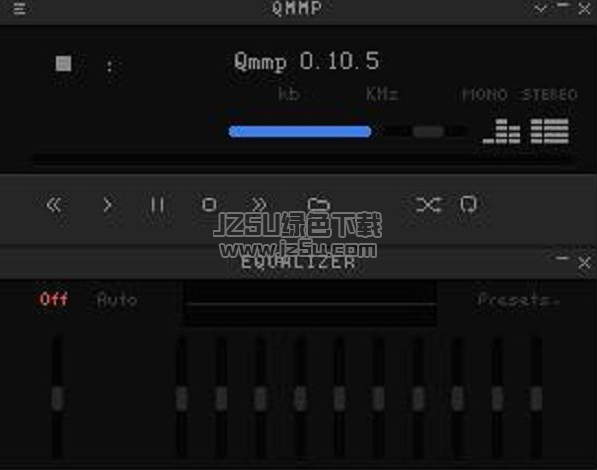The image size is (597, 470).
Task: Open the hamburger menu in title bar
Action: (19, 8)
